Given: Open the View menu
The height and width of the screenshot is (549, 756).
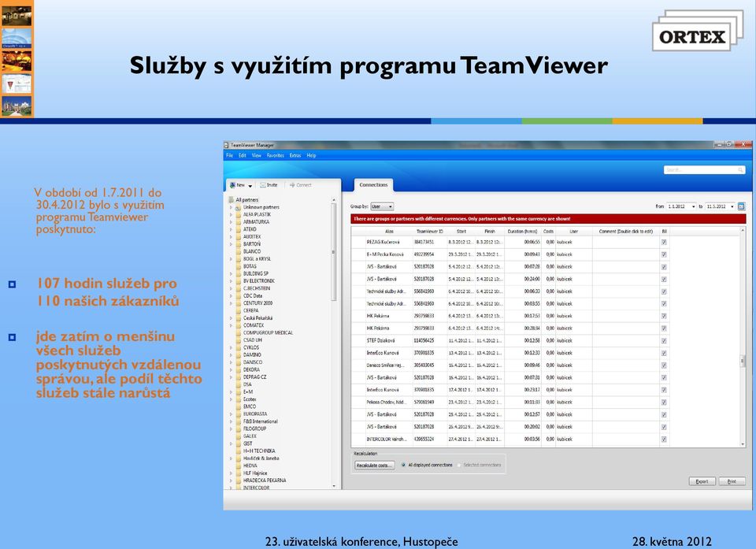Looking at the screenshot, I should (257, 155).
